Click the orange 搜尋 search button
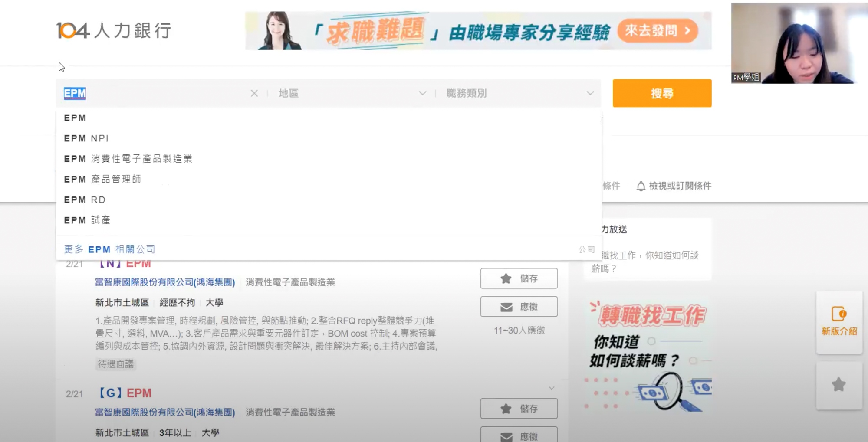 click(x=662, y=93)
